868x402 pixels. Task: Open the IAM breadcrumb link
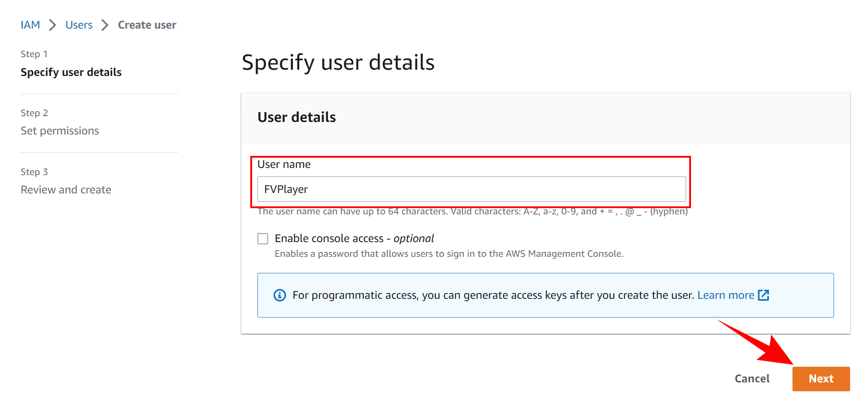click(x=30, y=25)
